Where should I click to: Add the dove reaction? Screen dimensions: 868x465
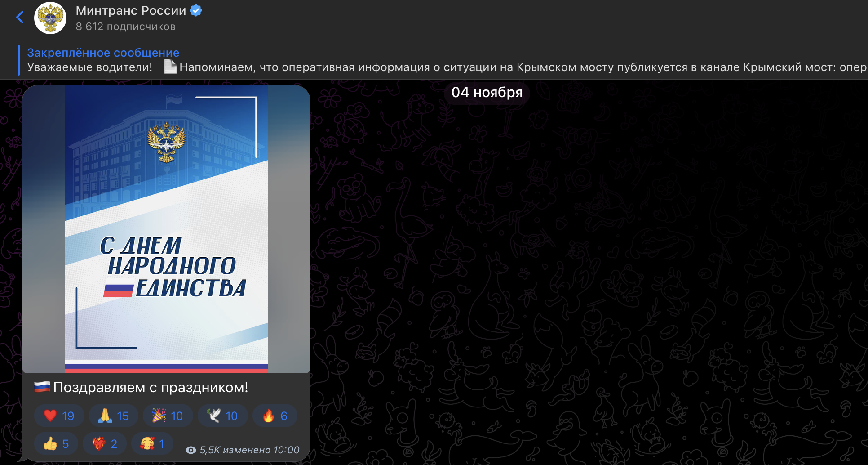222,416
